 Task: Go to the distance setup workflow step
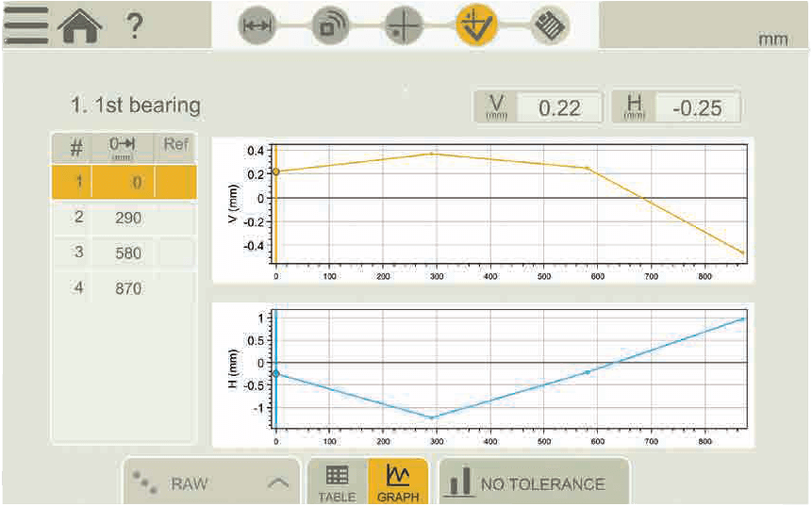[x=257, y=26]
